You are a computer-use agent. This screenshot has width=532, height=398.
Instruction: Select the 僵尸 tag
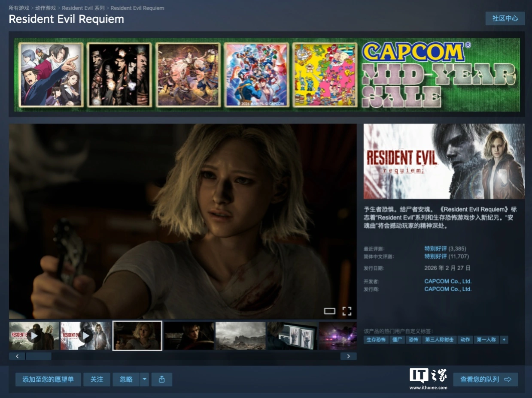tap(397, 340)
